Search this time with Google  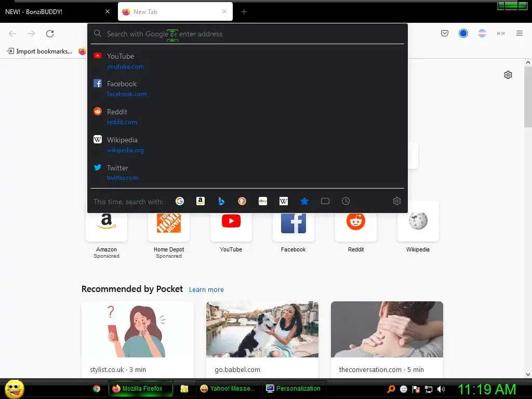pyautogui.click(x=179, y=201)
